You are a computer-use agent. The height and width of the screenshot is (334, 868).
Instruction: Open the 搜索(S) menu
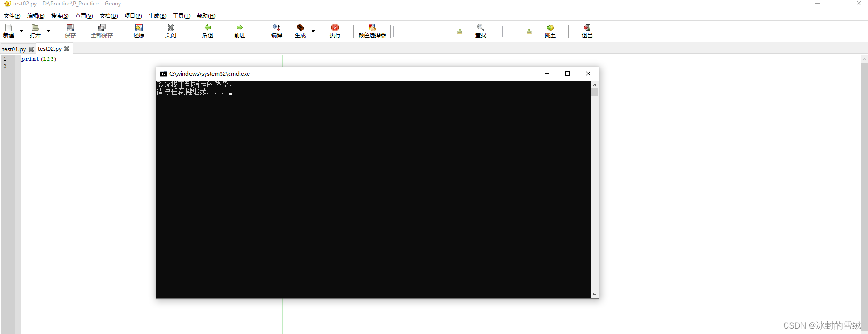tap(60, 16)
